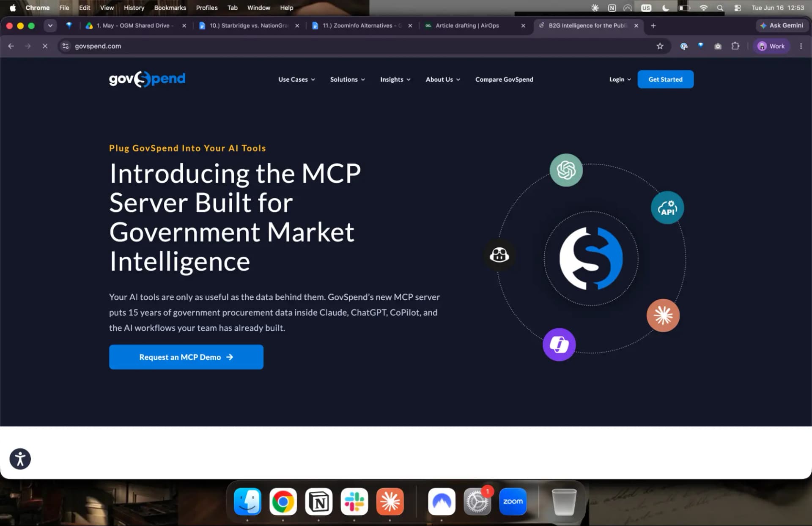This screenshot has width=812, height=526.
Task: Open System Settings from the dock
Action: point(477,501)
